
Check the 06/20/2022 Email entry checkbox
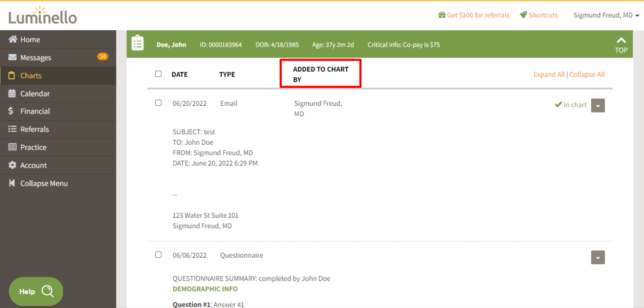coord(158,103)
